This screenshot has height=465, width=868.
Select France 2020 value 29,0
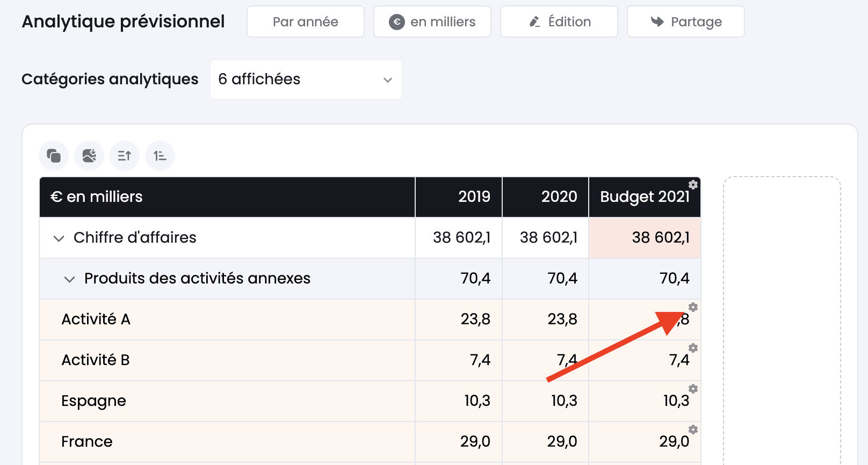pos(545,442)
